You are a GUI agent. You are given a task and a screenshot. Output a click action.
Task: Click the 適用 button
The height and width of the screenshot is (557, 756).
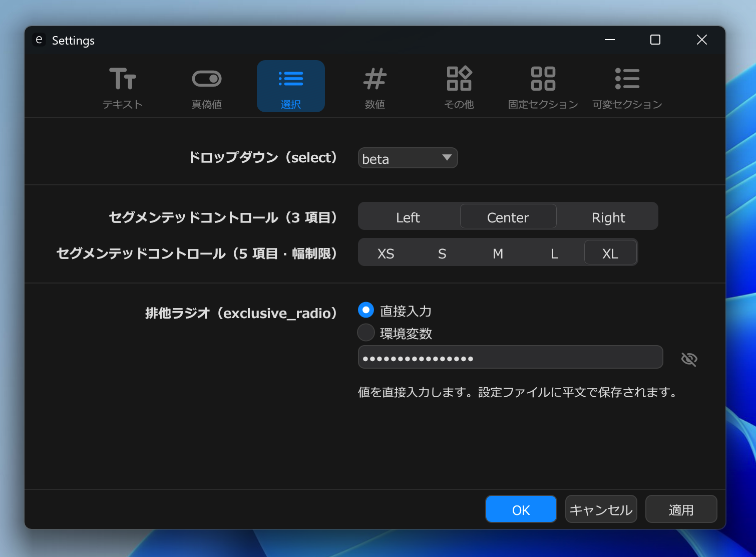681,509
